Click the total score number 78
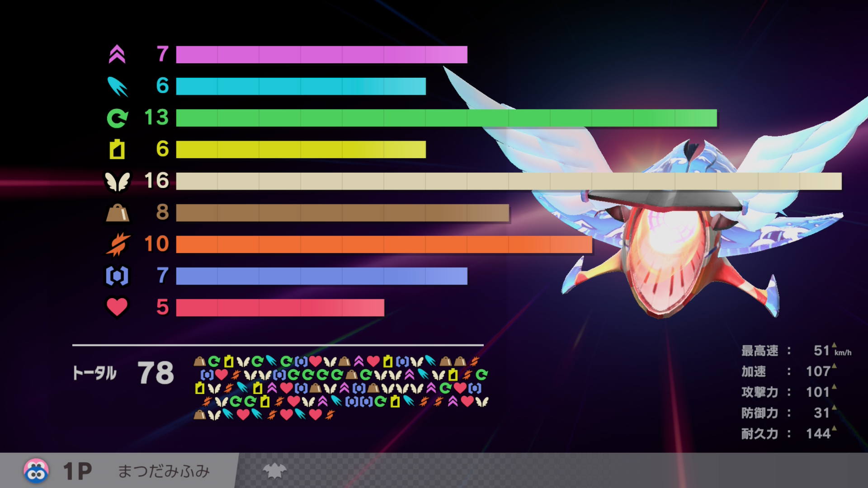 click(156, 373)
